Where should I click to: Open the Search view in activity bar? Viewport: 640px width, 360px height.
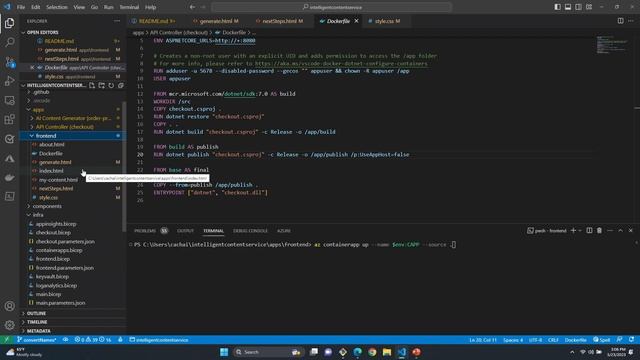(x=9, y=42)
